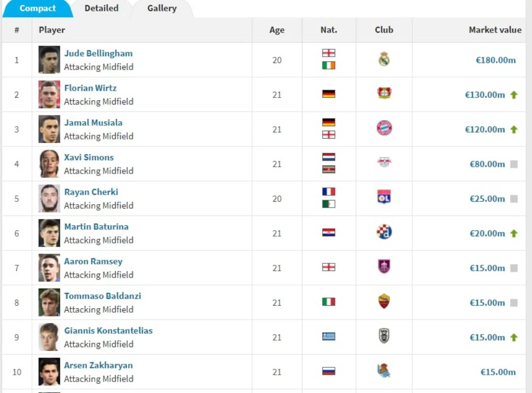Open Florian Wirtz's player profile link
The width and height of the screenshot is (532, 393).
pos(90,88)
